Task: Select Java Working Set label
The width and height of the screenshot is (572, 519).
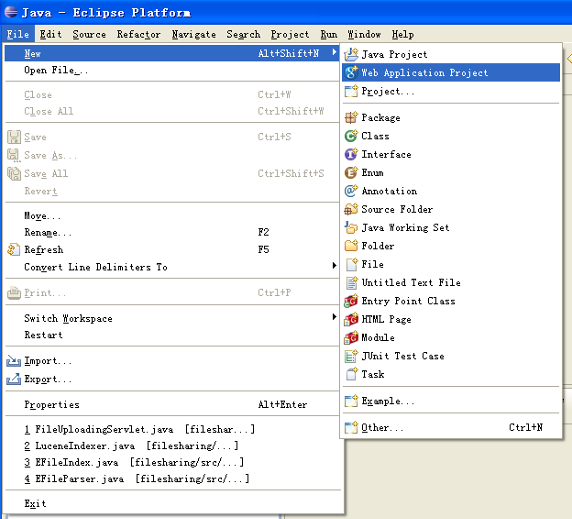Action: (405, 228)
